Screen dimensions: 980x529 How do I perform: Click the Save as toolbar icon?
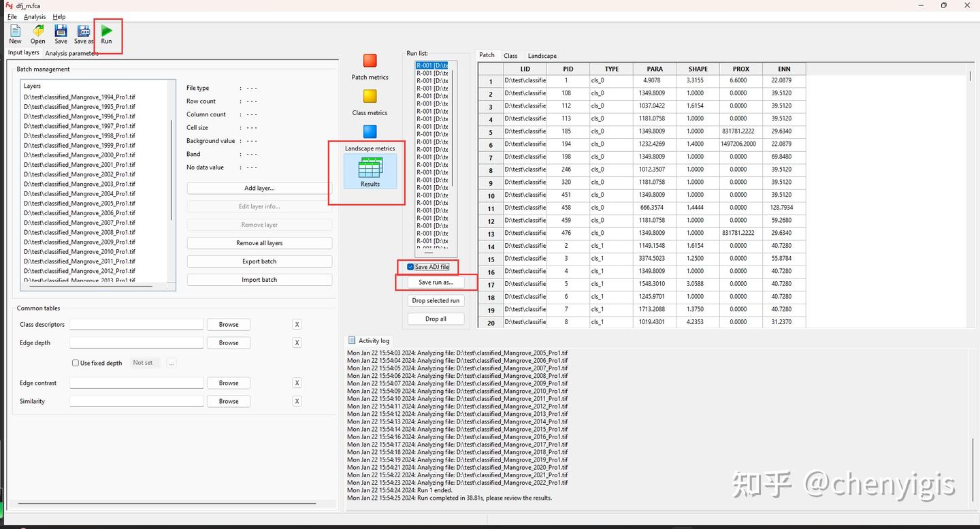tap(83, 31)
